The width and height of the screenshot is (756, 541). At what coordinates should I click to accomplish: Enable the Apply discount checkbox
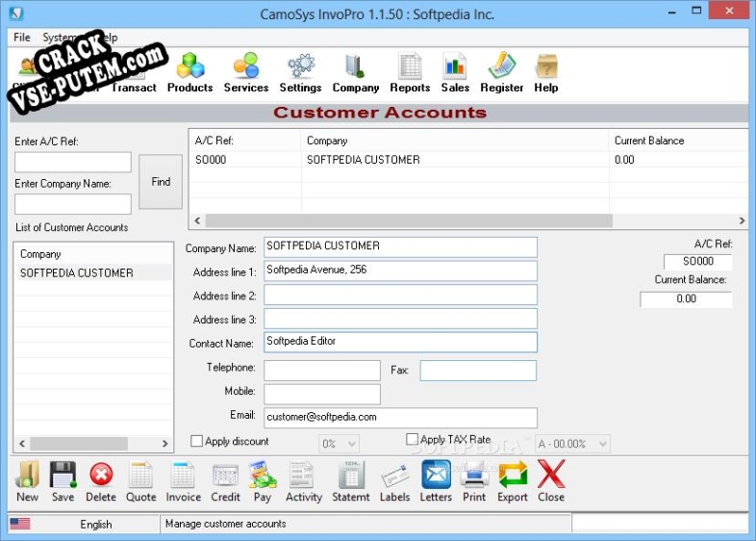(x=197, y=441)
